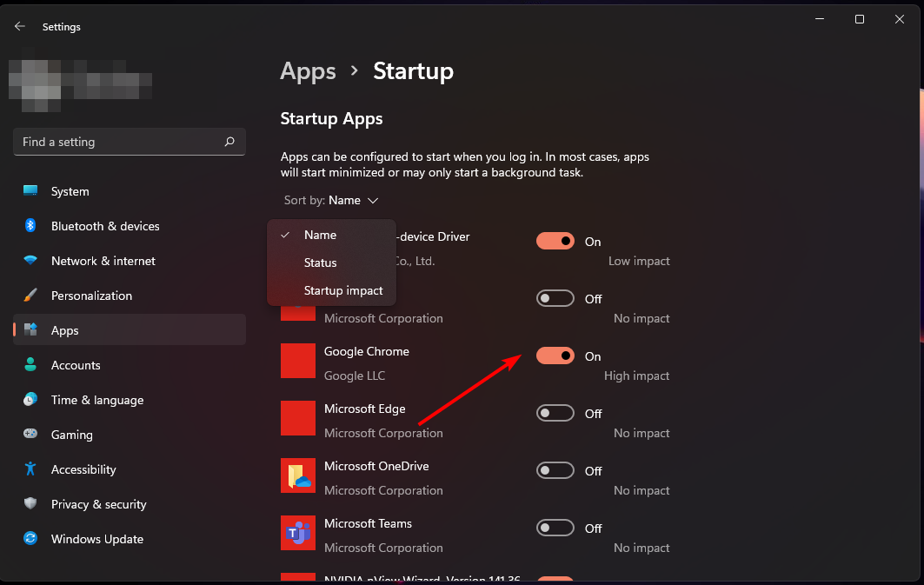Click the Bluetooth icon in sidebar
The width and height of the screenshot is (924, 585).
pyautogui.click(x=30, y=226)
